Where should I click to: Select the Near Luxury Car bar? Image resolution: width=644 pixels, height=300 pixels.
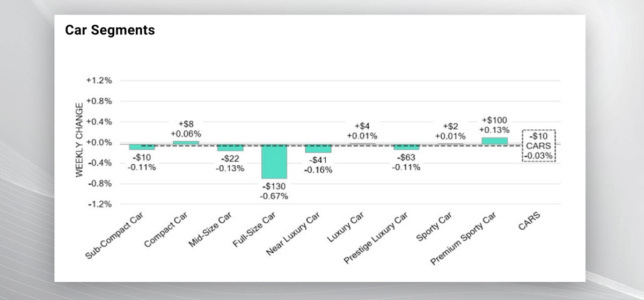(x=318, y=148)
